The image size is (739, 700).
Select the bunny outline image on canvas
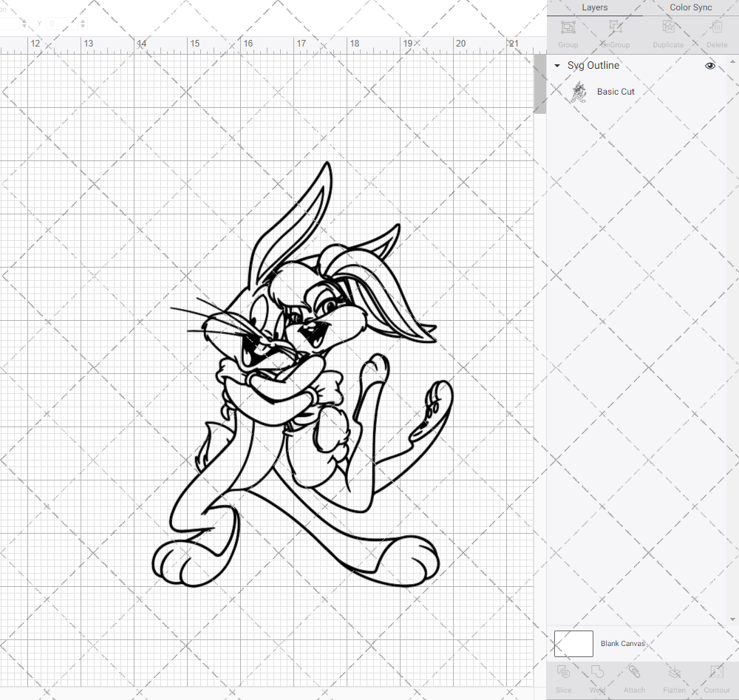point(302,375)
